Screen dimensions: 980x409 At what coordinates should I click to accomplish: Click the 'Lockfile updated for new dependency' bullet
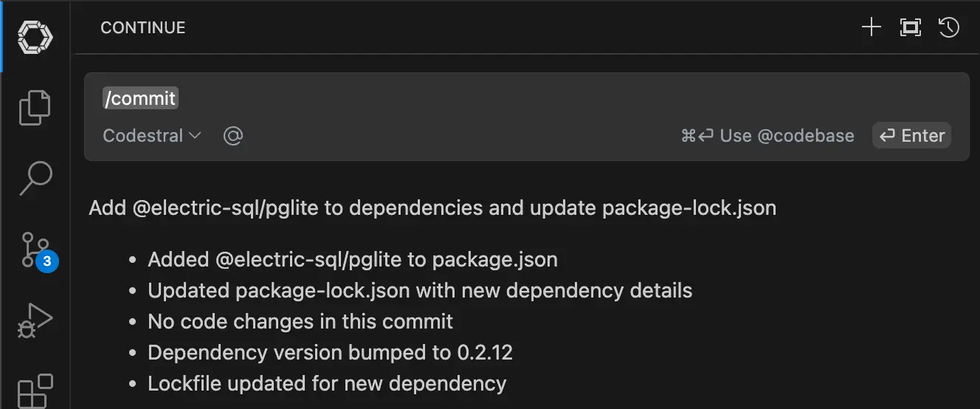pyautogui.click(x=327, y=384)
